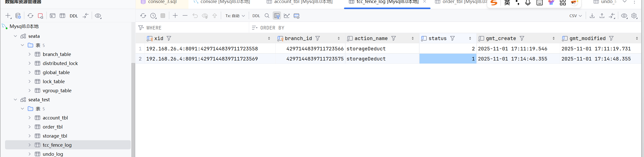The height and width of the screenshot is (157, 644).
Task: Open the tab bar more options (three dots)
Action: (x=634, y=2)
